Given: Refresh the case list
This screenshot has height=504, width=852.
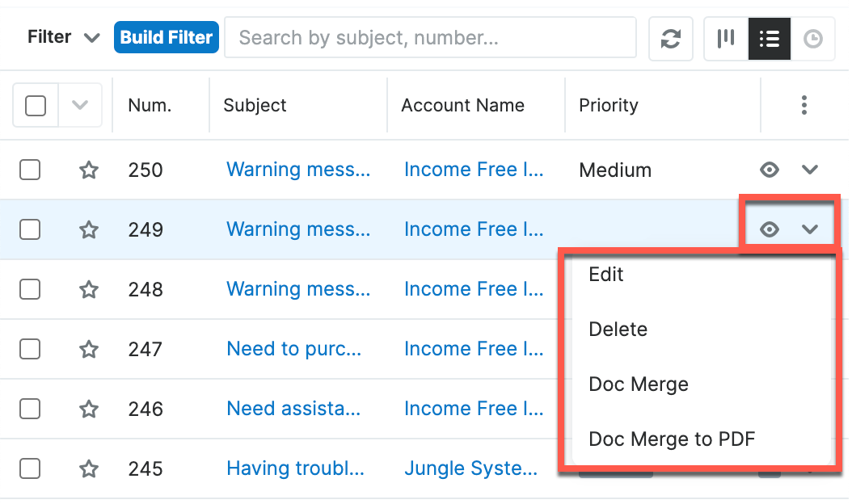Looking at the screenshot, I should [670, 38].
